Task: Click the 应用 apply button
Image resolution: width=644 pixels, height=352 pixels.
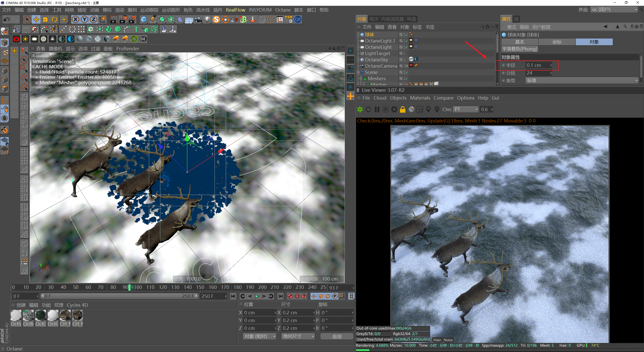Action: point(337,336)
